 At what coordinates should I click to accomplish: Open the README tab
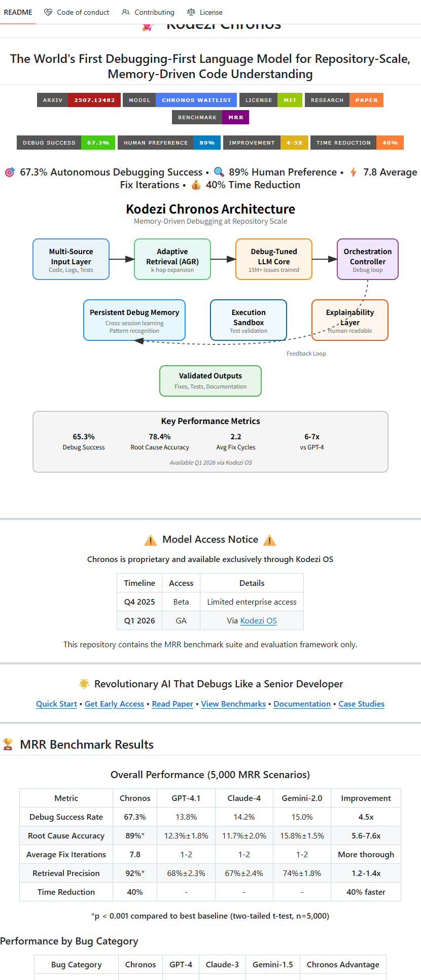(x=18, y=12)
